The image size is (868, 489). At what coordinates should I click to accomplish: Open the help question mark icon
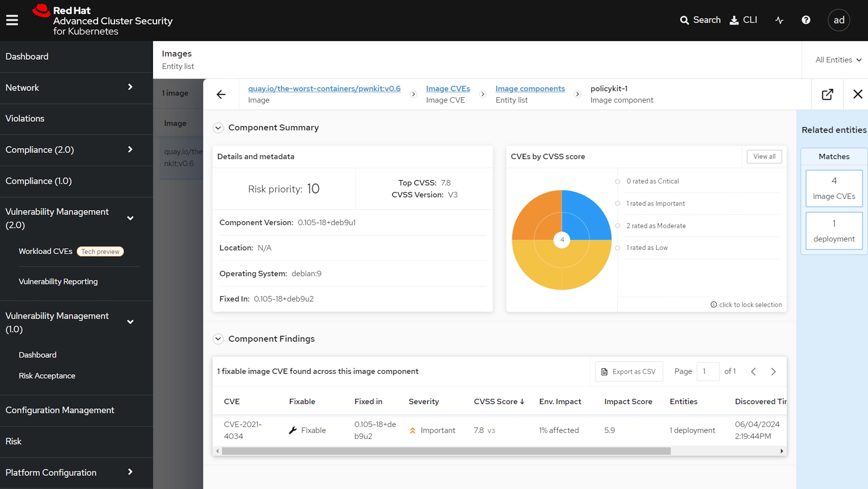click(x=806, y=20)
